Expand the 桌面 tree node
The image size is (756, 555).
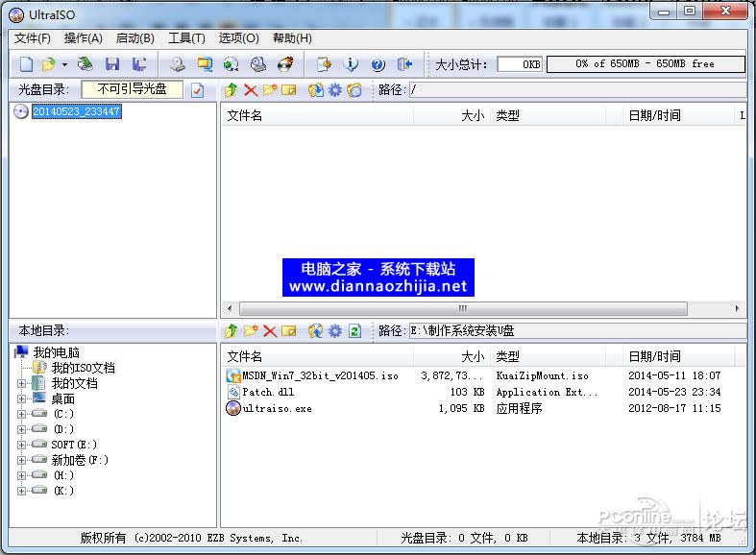coord(21,398)
